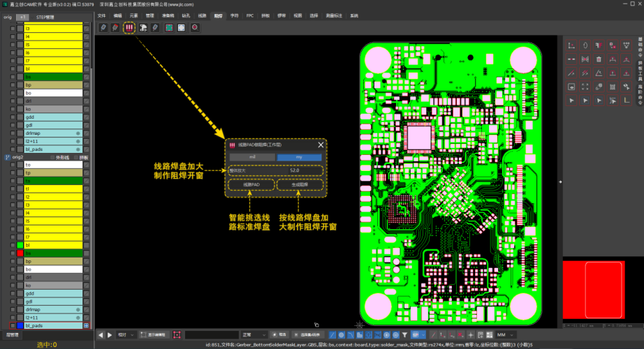Image resolution: width=644 pixels, height=349 pixels.
Task: Click the previous arrow in bottom toolbar
Action: click(101, 335)
